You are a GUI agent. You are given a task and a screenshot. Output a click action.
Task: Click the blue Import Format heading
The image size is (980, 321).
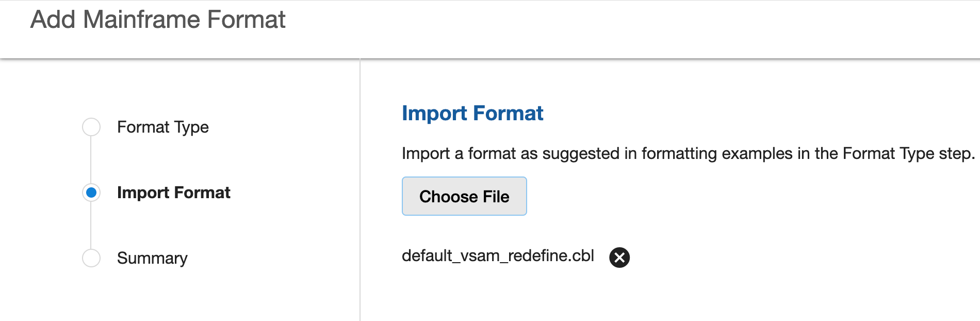coord(472,113)
